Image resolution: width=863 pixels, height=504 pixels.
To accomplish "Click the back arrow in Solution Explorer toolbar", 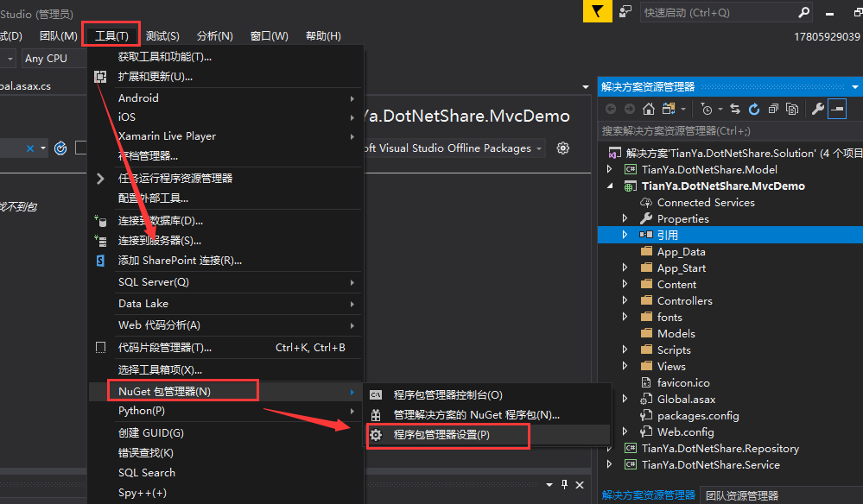I will 611,109.
